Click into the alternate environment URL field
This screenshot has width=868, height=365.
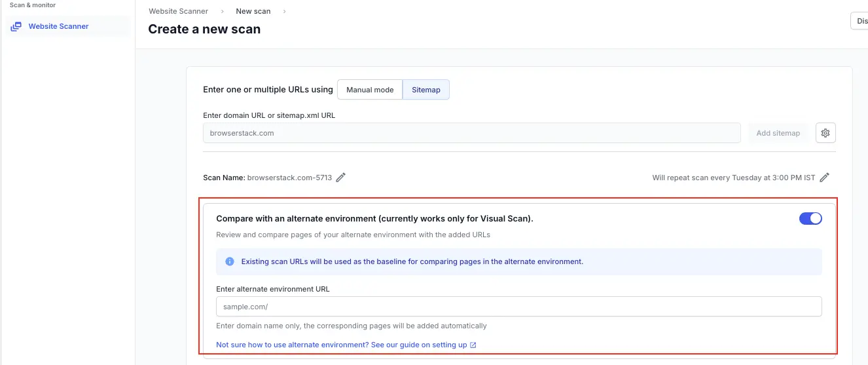[x=518, y=307]
